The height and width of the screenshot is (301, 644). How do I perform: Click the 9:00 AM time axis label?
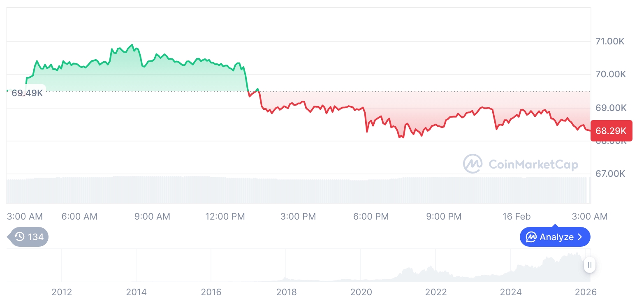(152, 216)
